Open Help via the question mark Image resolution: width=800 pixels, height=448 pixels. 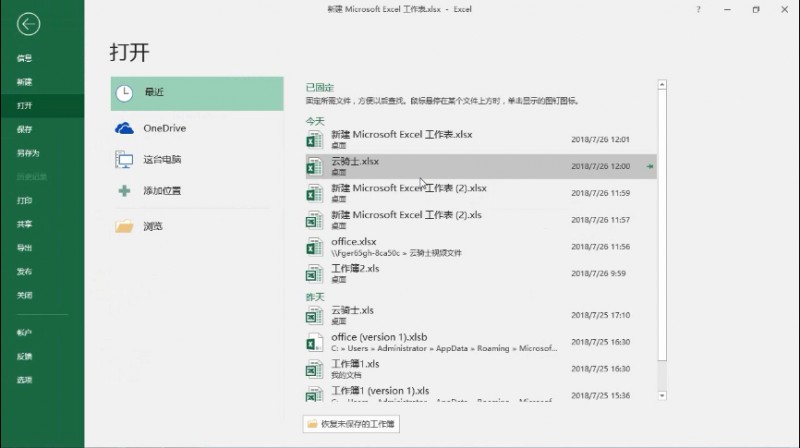point(698,9)
